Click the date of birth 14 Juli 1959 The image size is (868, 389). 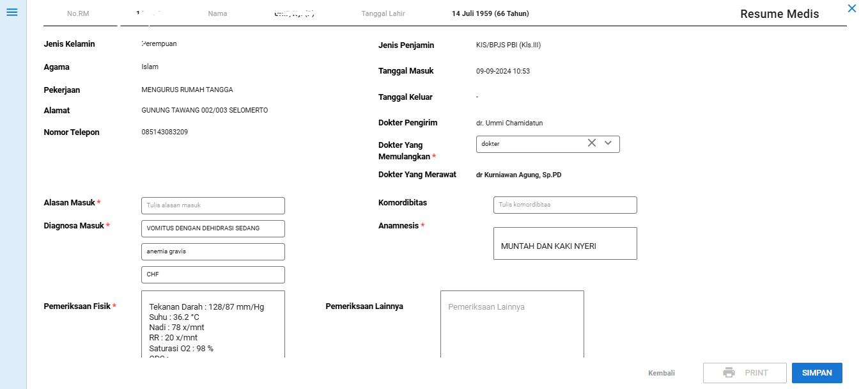490,13
